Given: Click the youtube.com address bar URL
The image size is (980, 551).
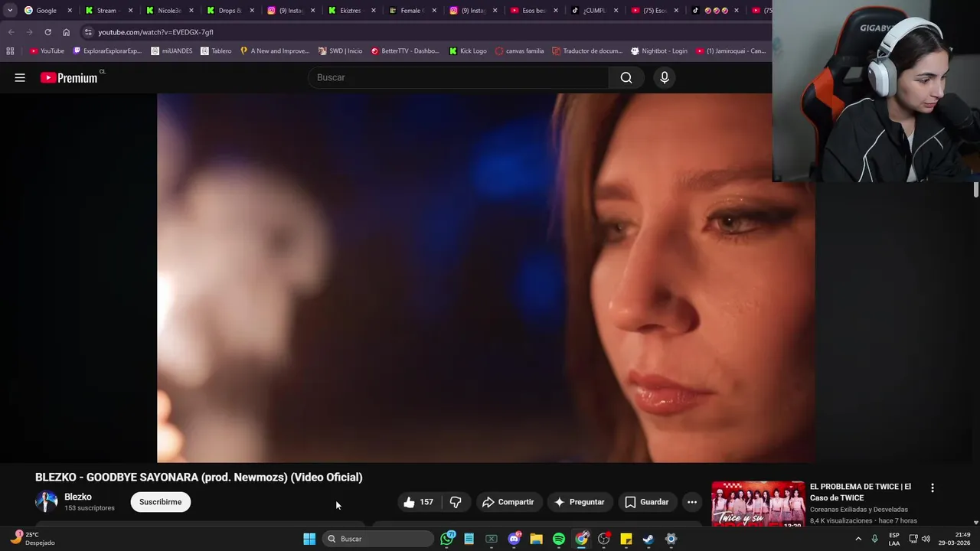Looking at the screenshot, I should tap(155, 32).
